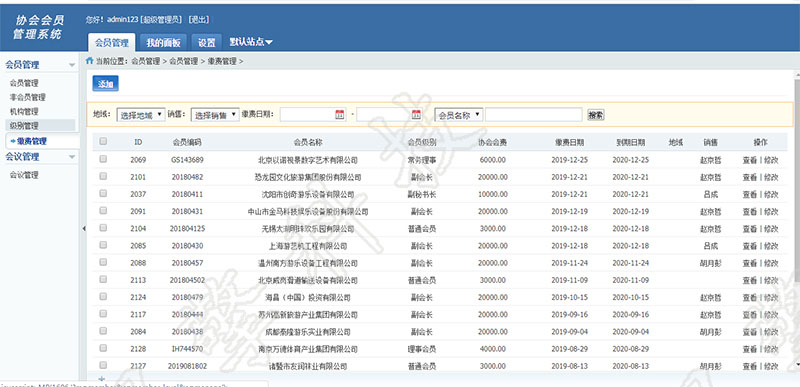This screenshot has width=800, height=387.
Task: Click the 缴费日期 column header
Action: pos(569,142)
